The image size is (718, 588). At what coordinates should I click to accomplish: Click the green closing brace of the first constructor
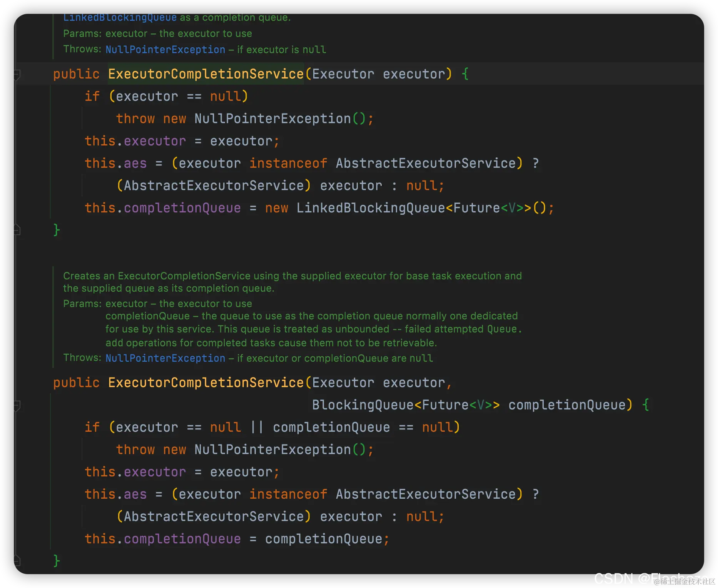coord(56,230)
